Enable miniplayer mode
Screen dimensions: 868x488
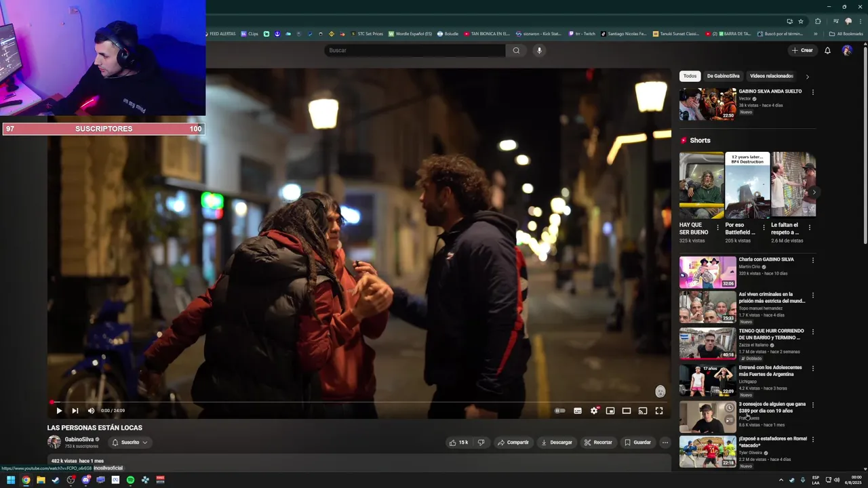click(x=610, y=411)
